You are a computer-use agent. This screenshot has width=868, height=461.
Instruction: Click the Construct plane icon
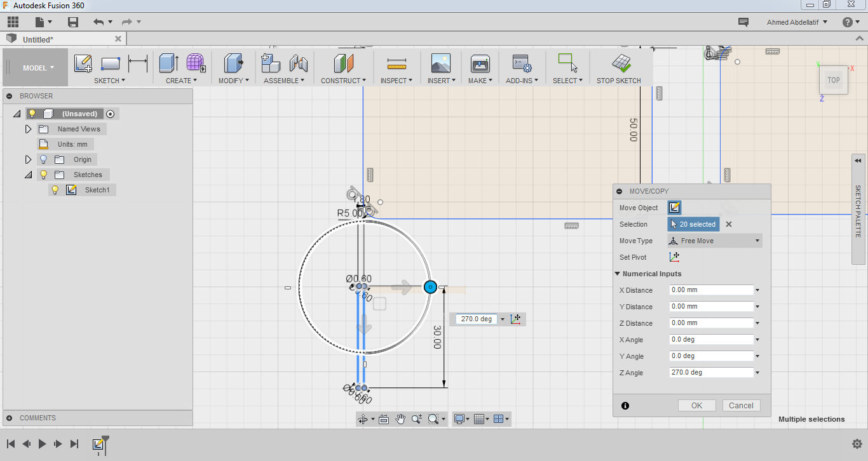(343, 63)
